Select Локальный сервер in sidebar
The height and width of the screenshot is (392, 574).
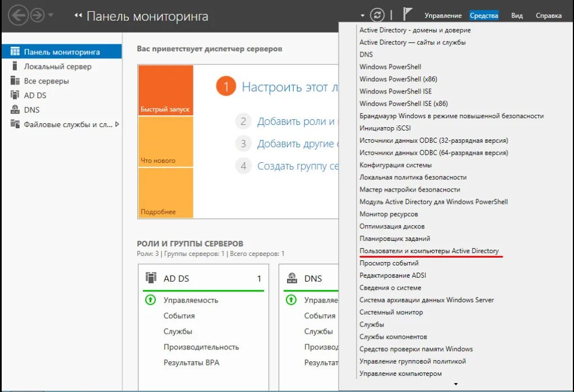coord(62,66)
